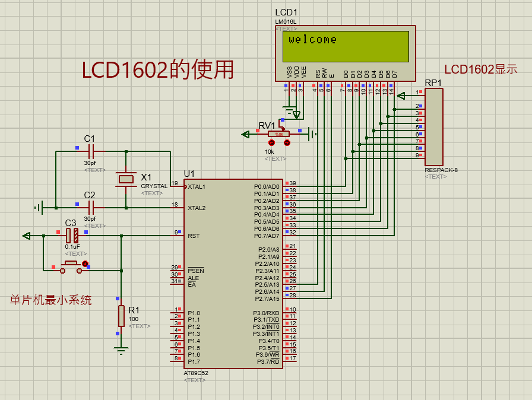
Task: Click the 'P0.7/AD7' pin label
Action: coord(267,236)
